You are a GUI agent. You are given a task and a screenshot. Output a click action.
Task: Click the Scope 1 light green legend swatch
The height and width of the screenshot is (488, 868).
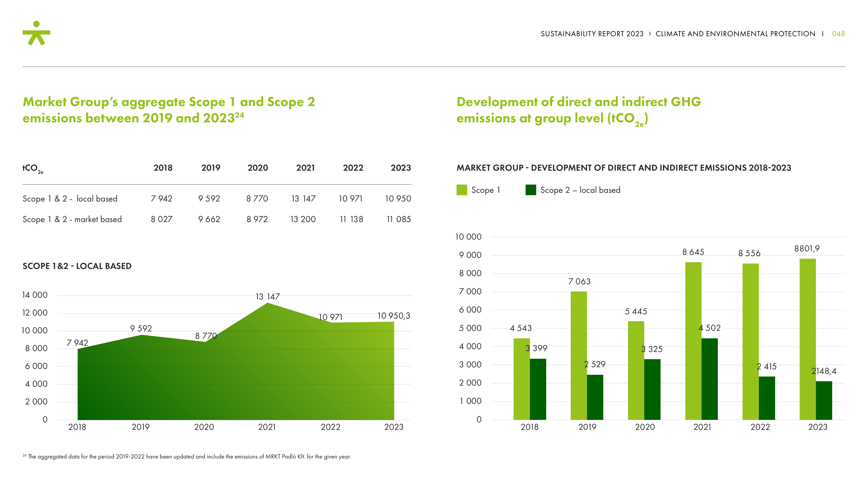pos(462,190)
